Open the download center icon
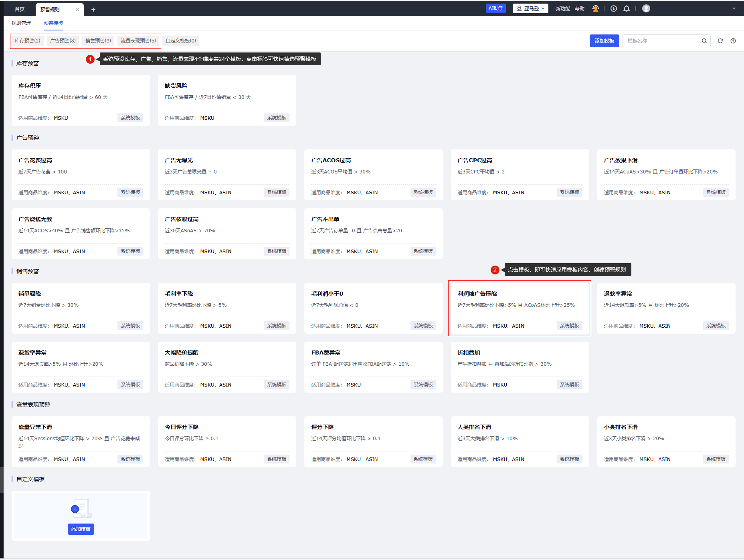744x560 pixels. 613,8
